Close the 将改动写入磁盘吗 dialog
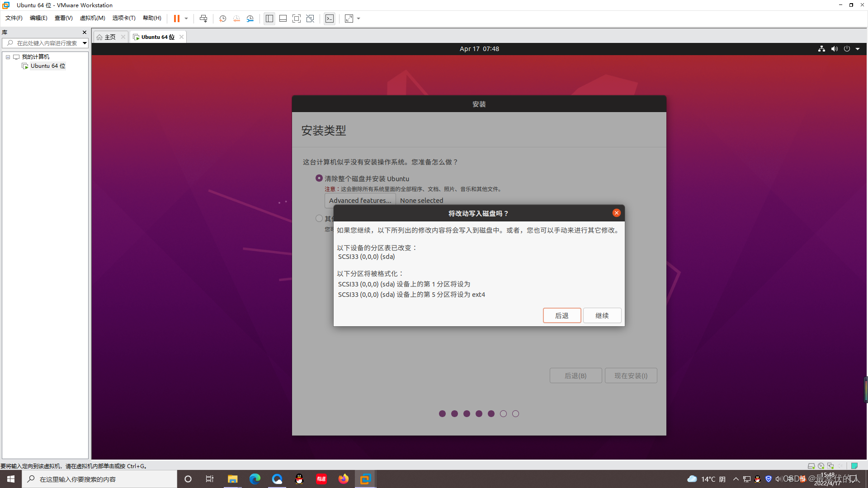 click(x=617, y=213)
